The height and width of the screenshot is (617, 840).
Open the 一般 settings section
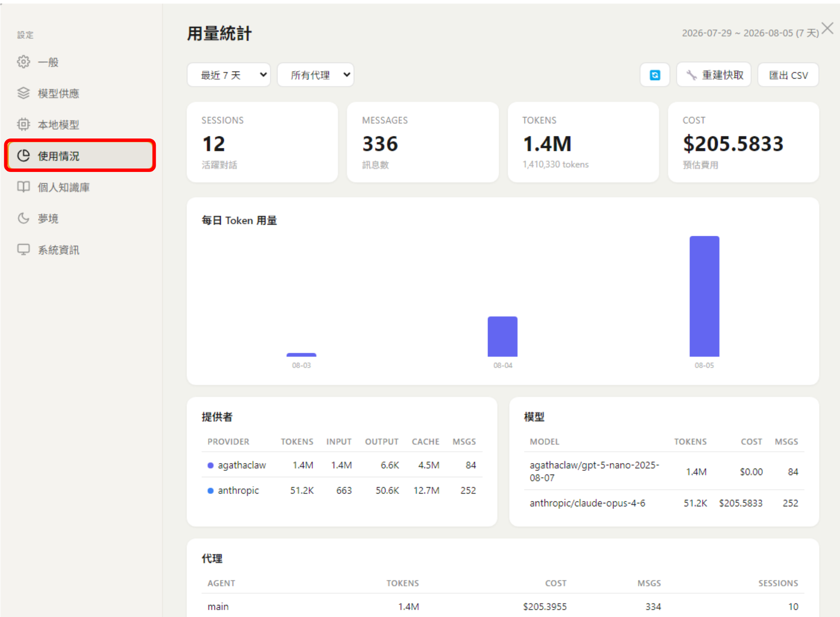click(x=80, y=62)
